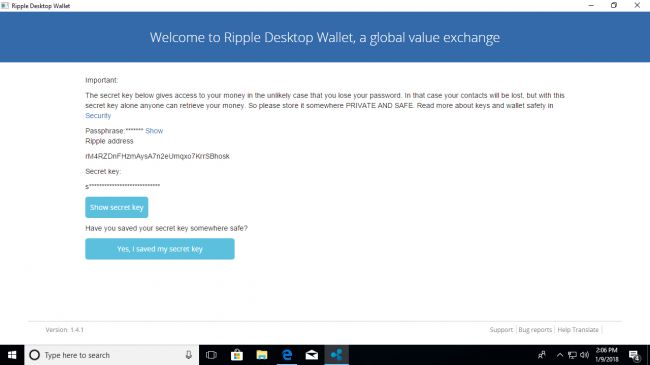Click the microphone icon in search box
This screenshot has width=650, height=365.
tap(189, 355)
